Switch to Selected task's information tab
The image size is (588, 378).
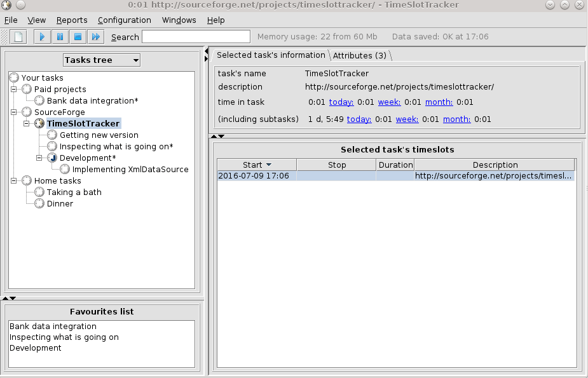coord(271,55)
